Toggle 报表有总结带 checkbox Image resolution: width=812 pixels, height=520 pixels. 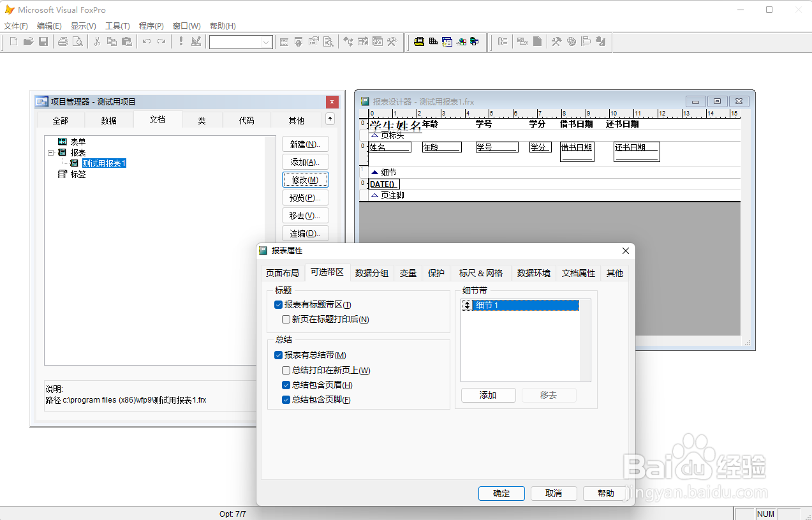click(x=278, y=355)
